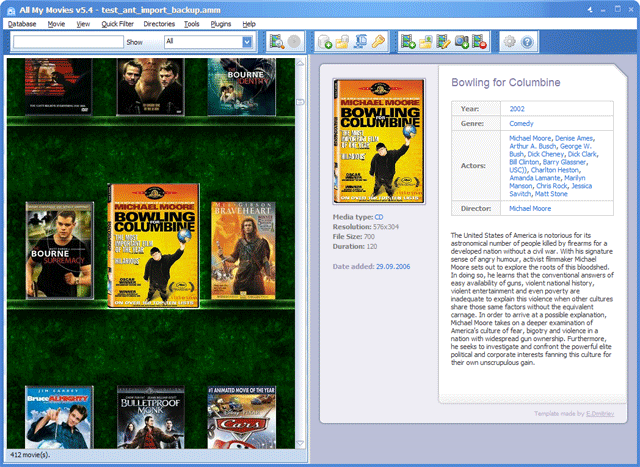Create a new database via toolbar icon
The image size is (640, 467).
(x=324, y=42)
